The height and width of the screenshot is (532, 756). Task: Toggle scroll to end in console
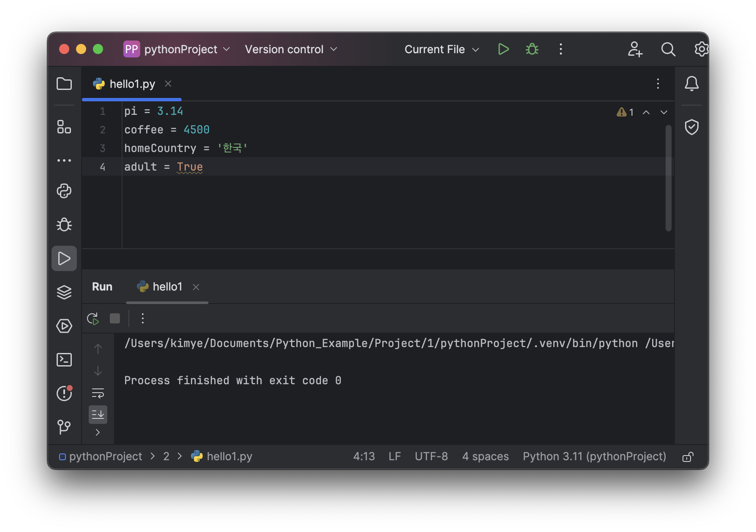tap(98, 415)
